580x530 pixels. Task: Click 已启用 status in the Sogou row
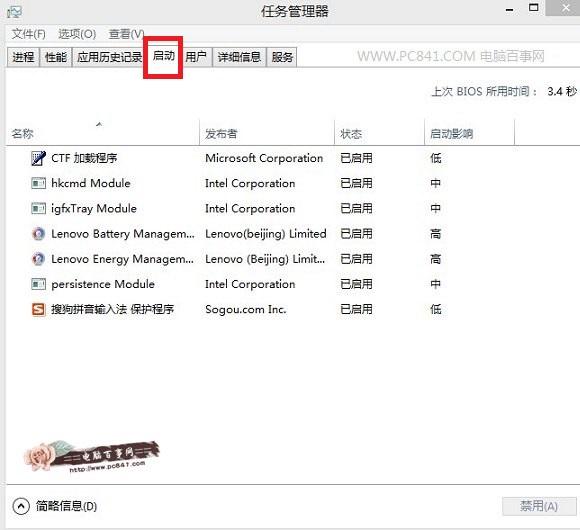coord(356,309)
